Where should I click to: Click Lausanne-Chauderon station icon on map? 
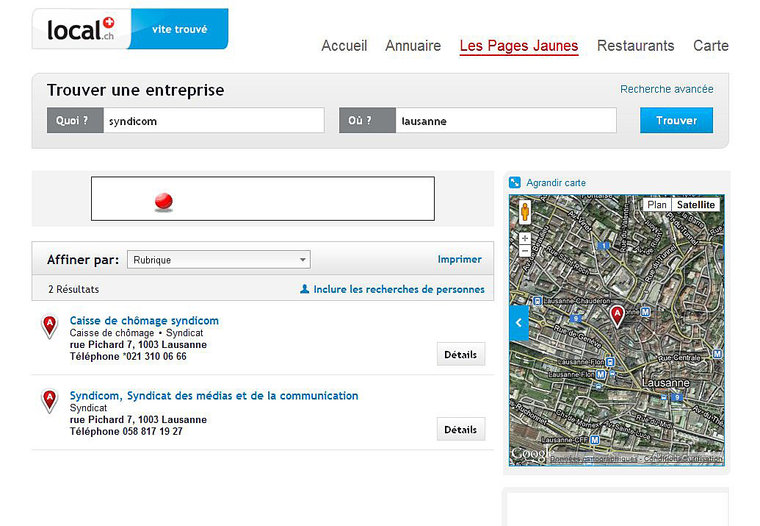537,301
